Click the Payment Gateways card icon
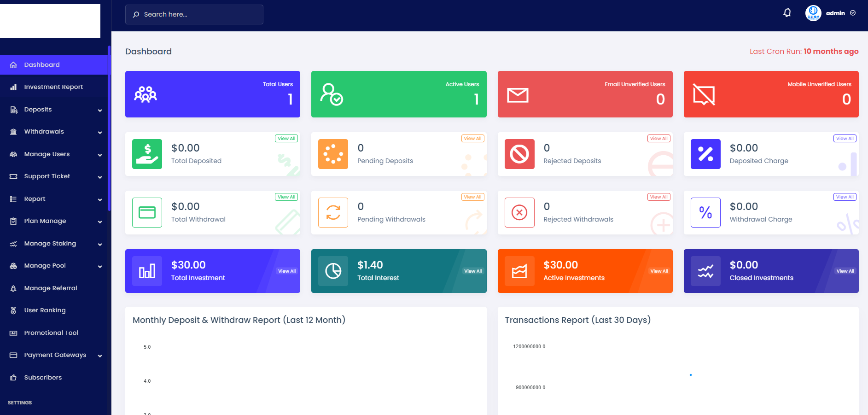This screenshot has height=415, width=868. [x=13, y=355]
